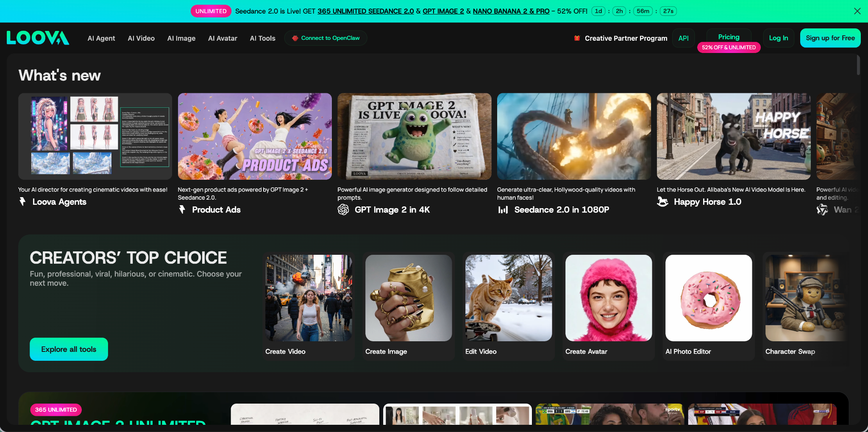Image resolution: width=868 pixels, height=432 pixels.
Task: Open the Pricing page
Action: click(x=729, y=37)
